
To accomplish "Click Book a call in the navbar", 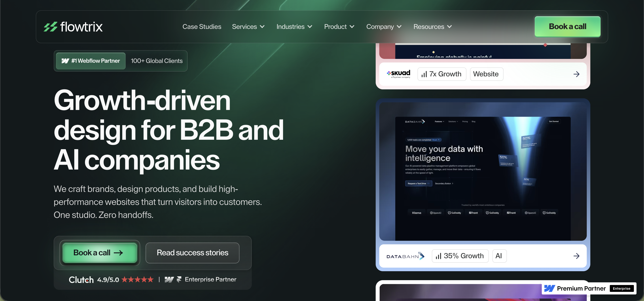I will [x=568, y=27].
